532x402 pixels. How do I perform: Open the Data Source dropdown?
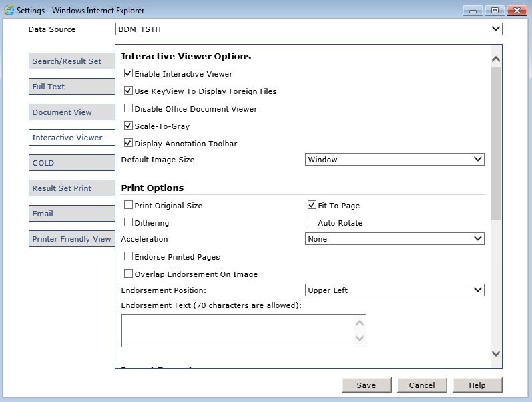point(308,29)
